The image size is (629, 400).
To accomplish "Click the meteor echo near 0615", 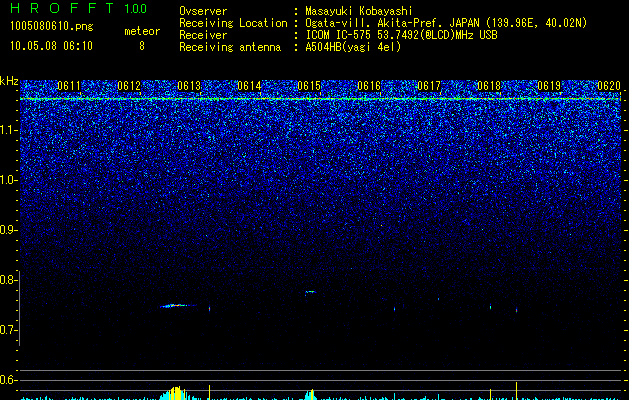I will (310, 292).
